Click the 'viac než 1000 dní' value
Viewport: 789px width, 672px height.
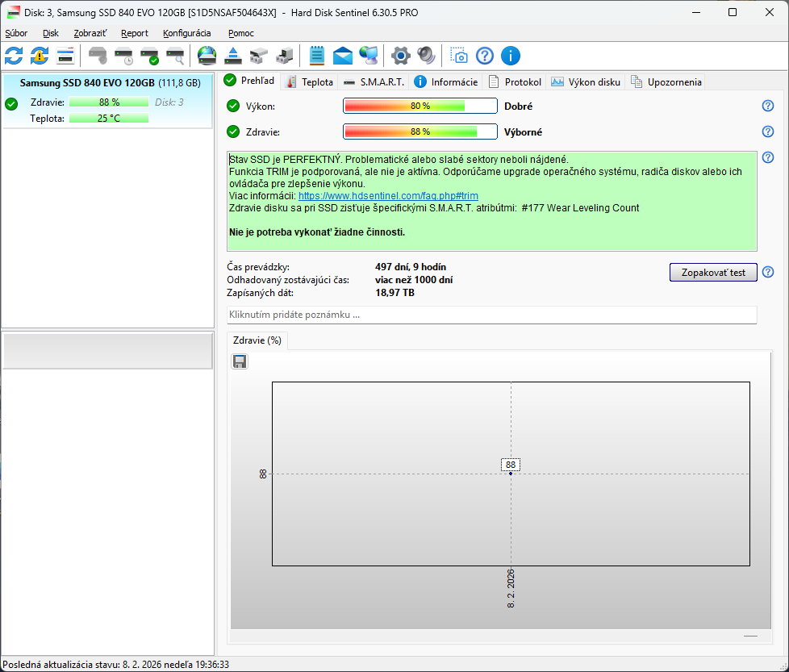[x=414, y=280]
